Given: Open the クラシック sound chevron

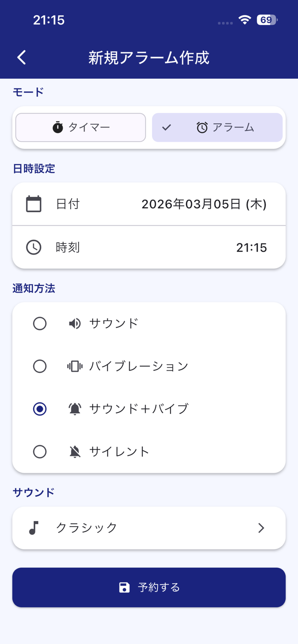Looking at the screenshot, I should click(x=261, y=528).
